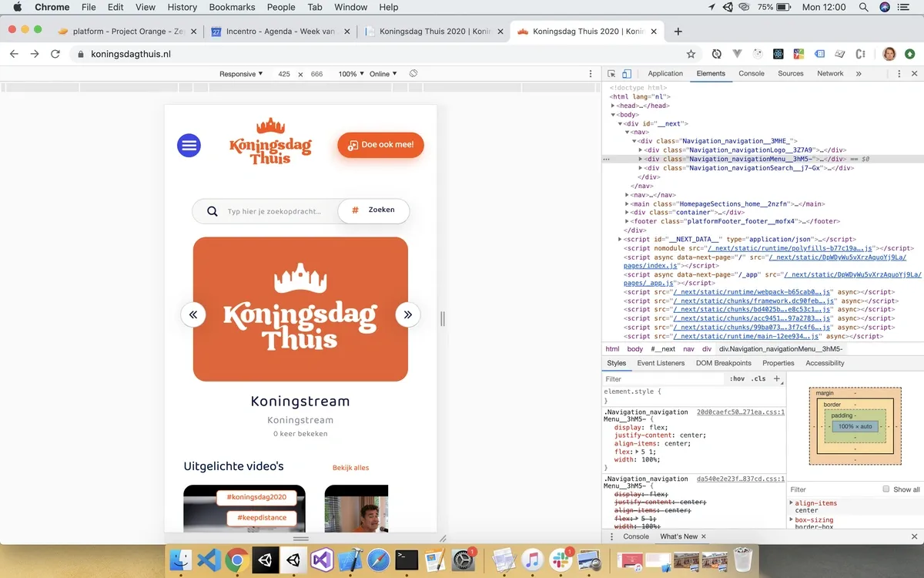Close the DevTools panel
Screen dimensions: 924x578
(915, 74)
